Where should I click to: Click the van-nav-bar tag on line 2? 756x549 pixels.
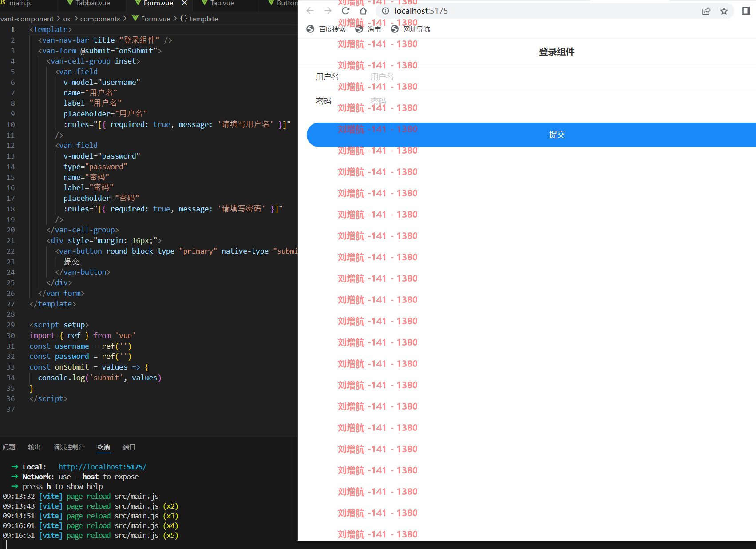click(65, 40)
